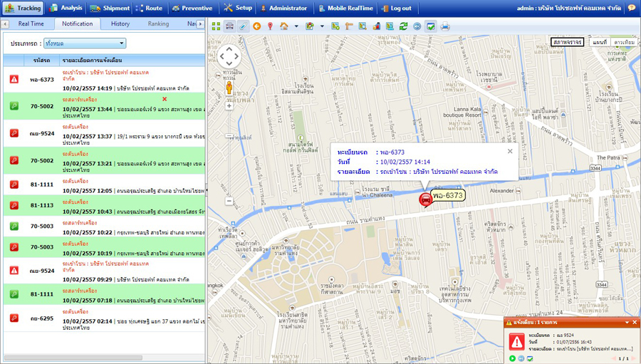Open the vehicle type dropdown
Image resolution: width=641 pixels, height=364 pixels.
click(85, 43)
